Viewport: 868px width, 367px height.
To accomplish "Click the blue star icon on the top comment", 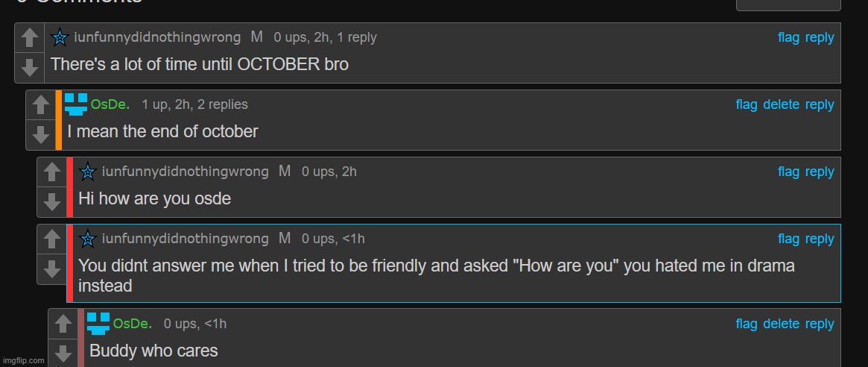I will click(x=59, y=38).
